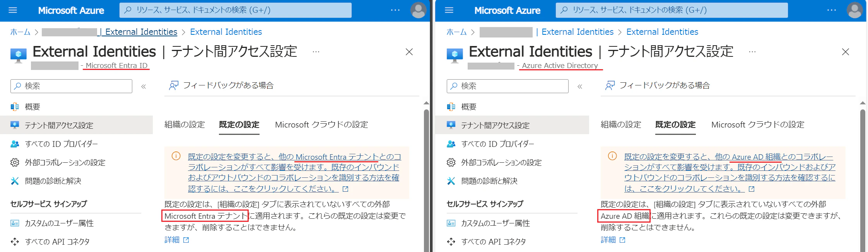868x252 pixels.
Task: Switch to 組織の設定 tab in the right window
Action: click(x=621, y=124)
